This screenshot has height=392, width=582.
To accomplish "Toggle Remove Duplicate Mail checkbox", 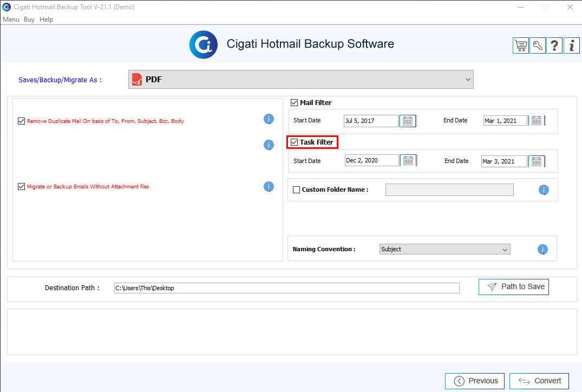I will click(22, 121).
